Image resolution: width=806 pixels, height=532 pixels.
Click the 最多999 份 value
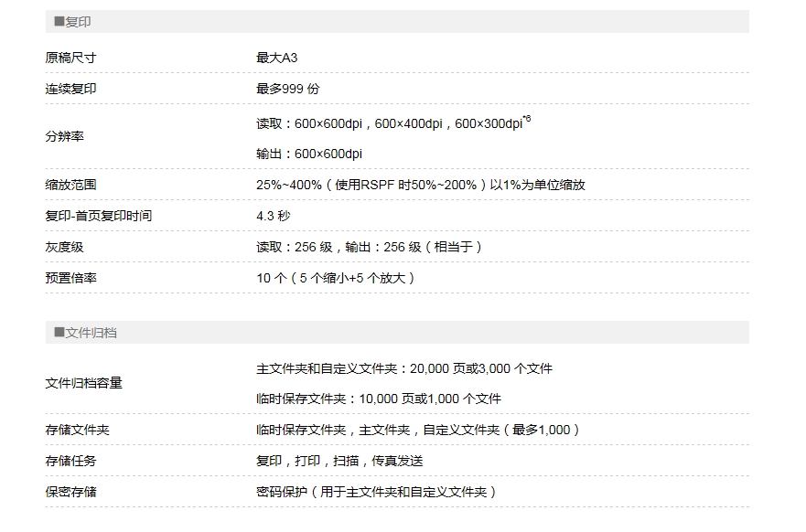pos(287,89)
